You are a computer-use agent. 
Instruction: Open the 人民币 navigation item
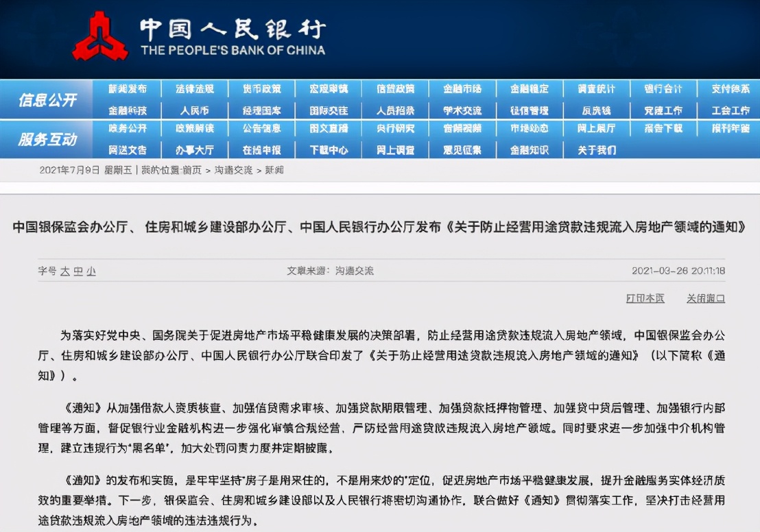point(195,110)
